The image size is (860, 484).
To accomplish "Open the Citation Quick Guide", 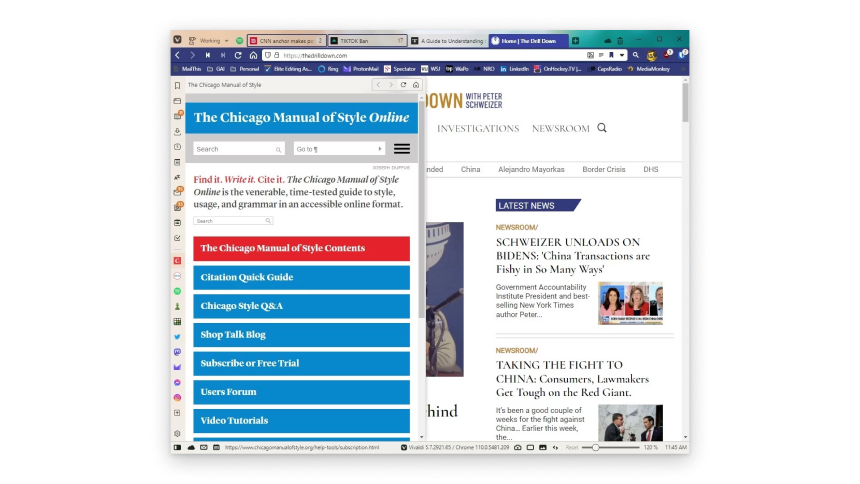I will (302, 277).
